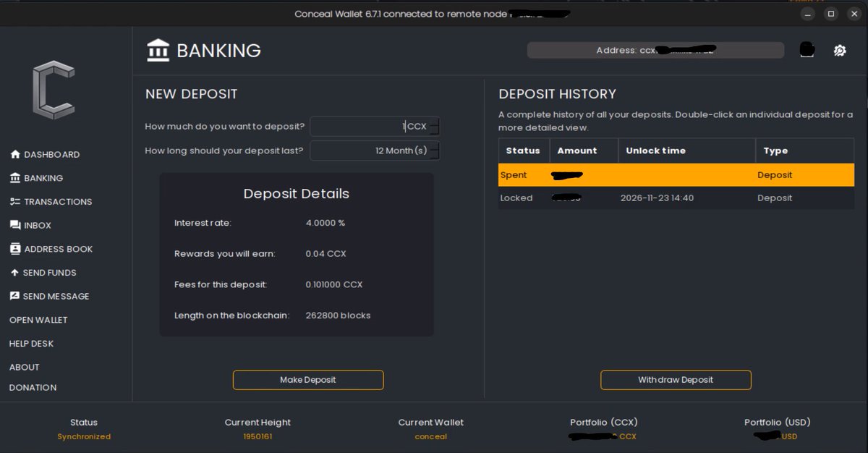Image resolution: width=868 pixels, height=453 pixels.
Task: Click the settings gear icon at top right
Action: tap(840, 50)
